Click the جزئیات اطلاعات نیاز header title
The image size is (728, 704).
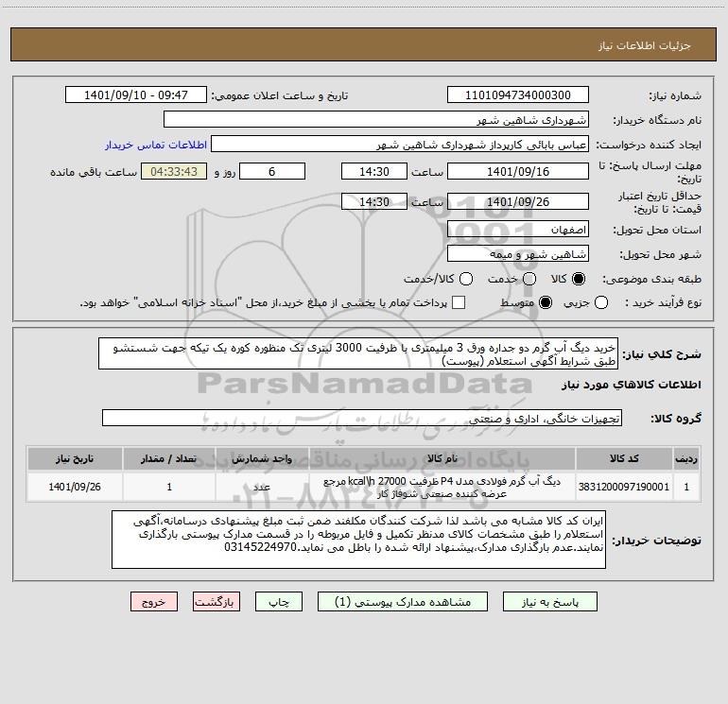pyautogui.click(x=645, y=45)
